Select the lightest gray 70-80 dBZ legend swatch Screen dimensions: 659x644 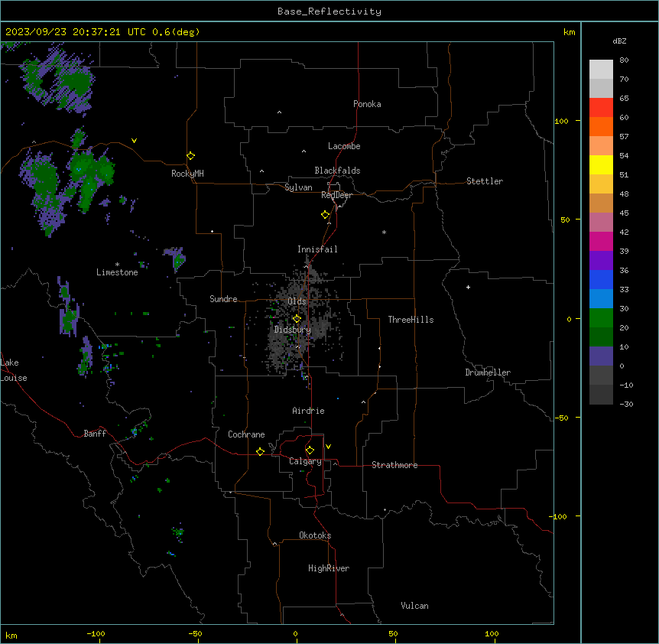coord(601,70)
